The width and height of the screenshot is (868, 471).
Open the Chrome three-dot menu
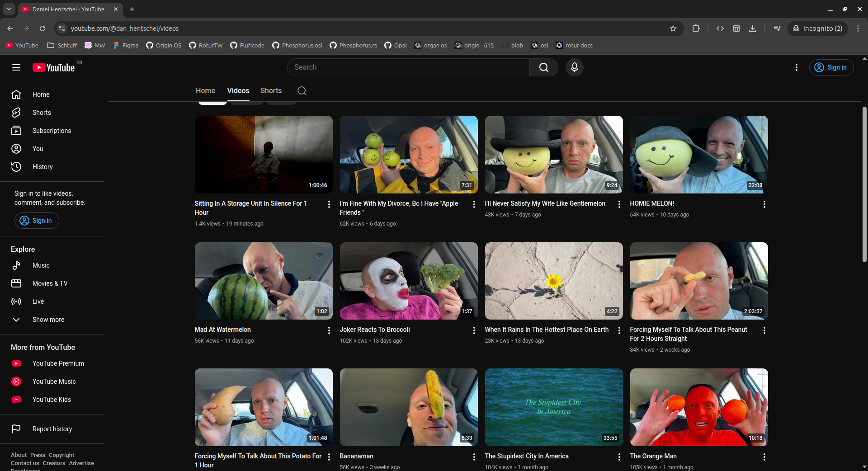coord(858,28)
